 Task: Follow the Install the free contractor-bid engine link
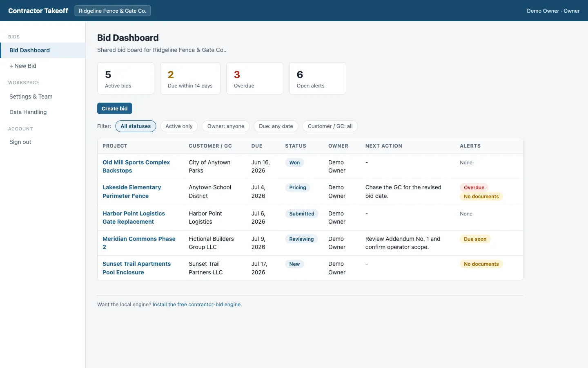(197, 304)
